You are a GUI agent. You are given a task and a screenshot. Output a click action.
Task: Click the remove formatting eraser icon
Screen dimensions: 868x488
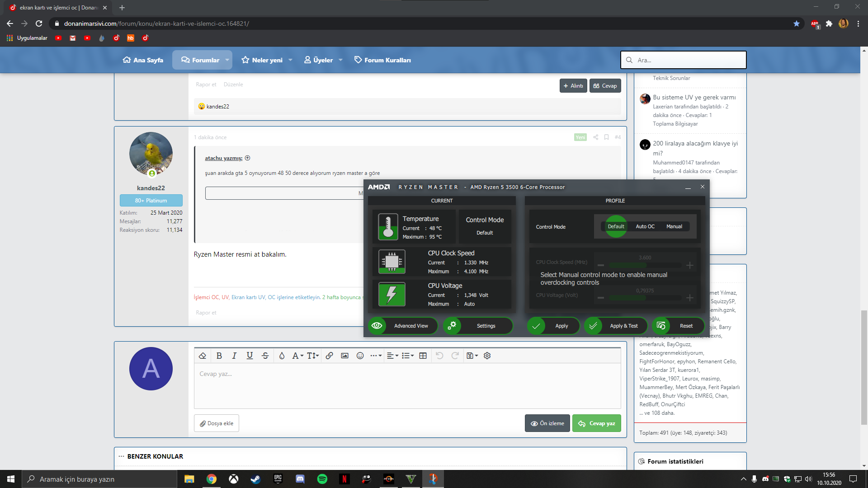(203, 356)
